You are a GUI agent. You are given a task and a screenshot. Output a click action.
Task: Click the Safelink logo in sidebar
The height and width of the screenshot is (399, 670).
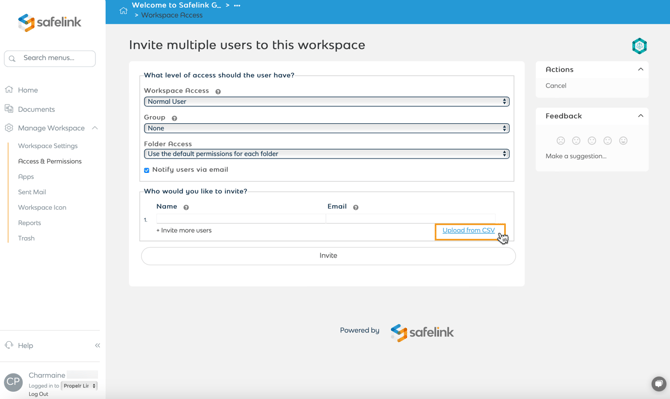coord(50,22)
